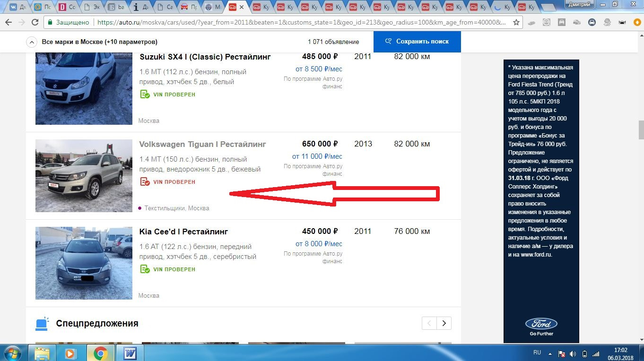Click the blue car extension icon
This screenshot has height=361, width=644.
[x=592, y=22]
